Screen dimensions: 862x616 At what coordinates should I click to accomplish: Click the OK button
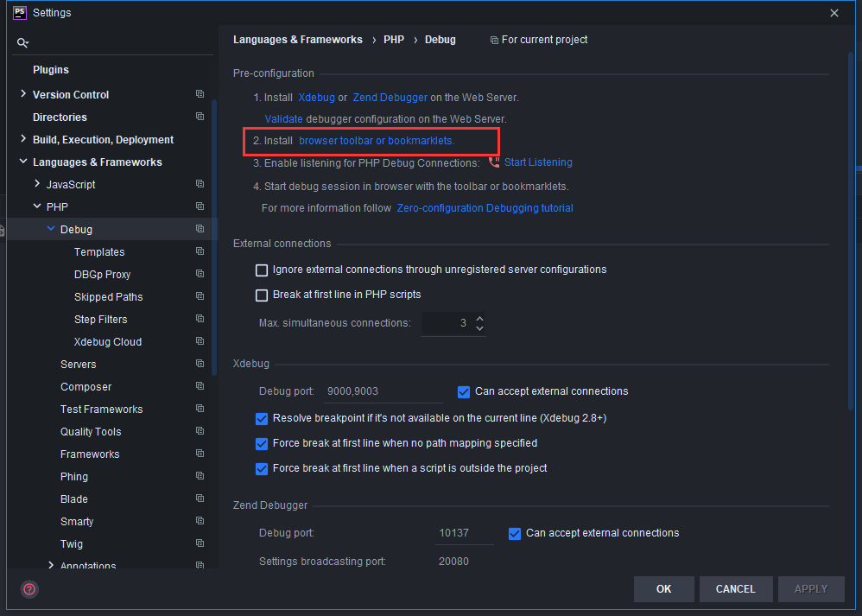tap(663, 589)
